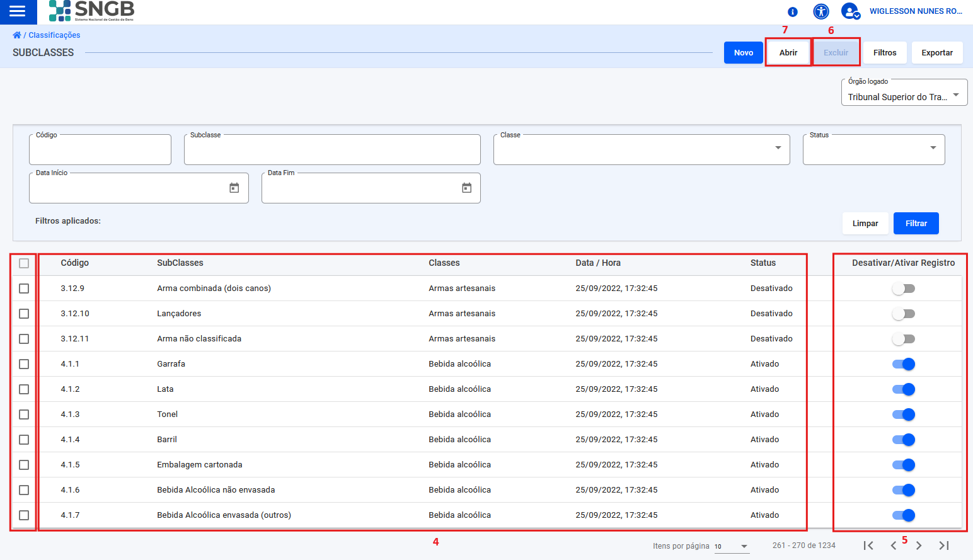Focus the Data Início field
Viewport: 973px width, 560px height.
pyautogui.click(x=139, y=188)
